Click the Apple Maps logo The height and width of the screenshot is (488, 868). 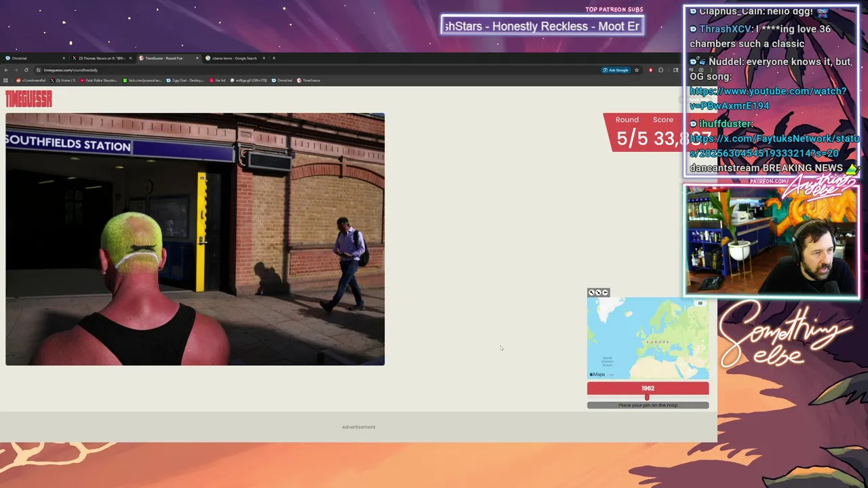597,374
